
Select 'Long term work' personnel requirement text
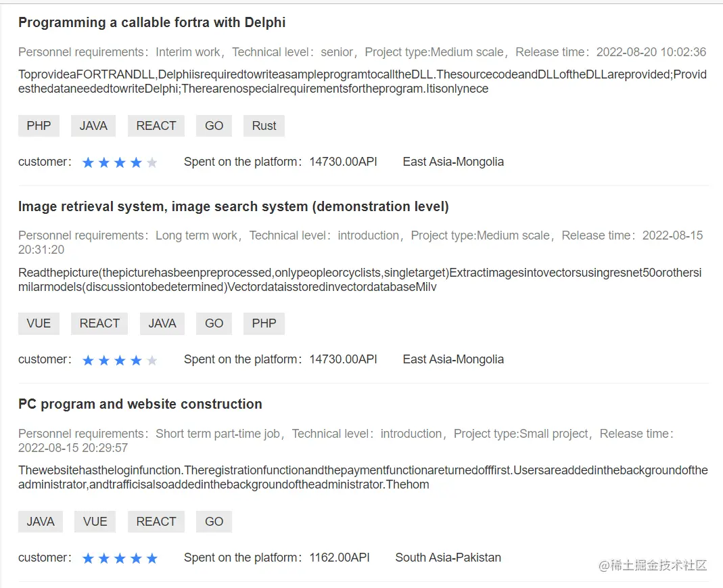(196, 235)
